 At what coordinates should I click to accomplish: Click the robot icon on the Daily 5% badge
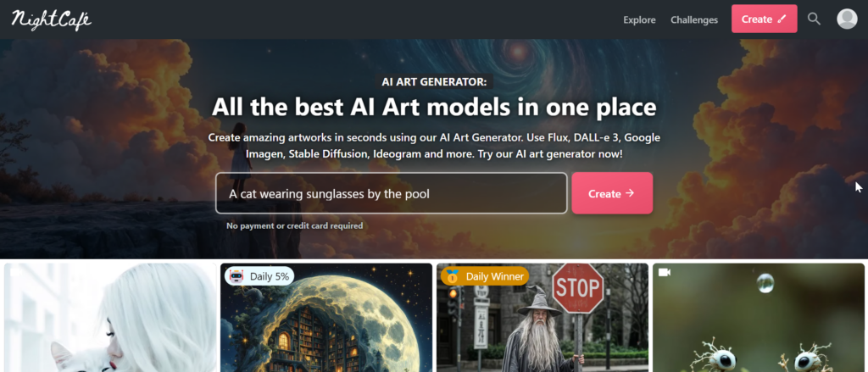tap(236, 275)
